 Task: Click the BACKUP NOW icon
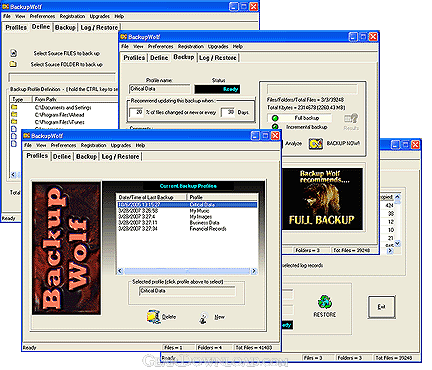[x=315, y=143]
